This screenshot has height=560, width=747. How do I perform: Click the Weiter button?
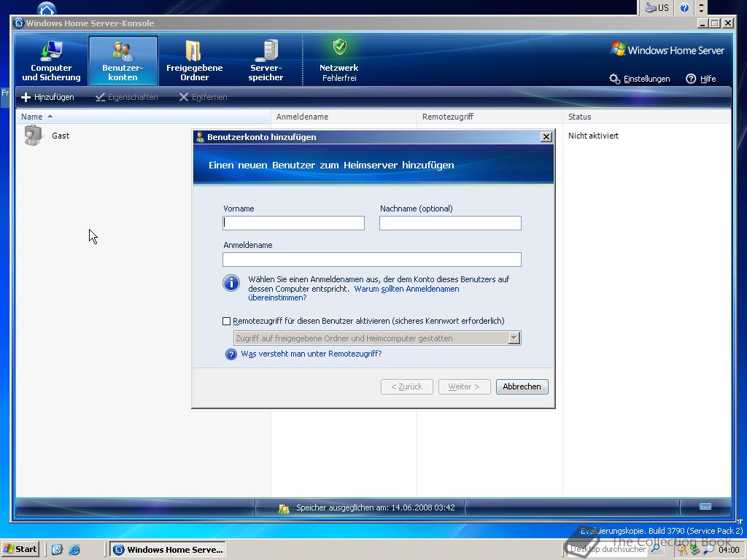coord(465,386)
